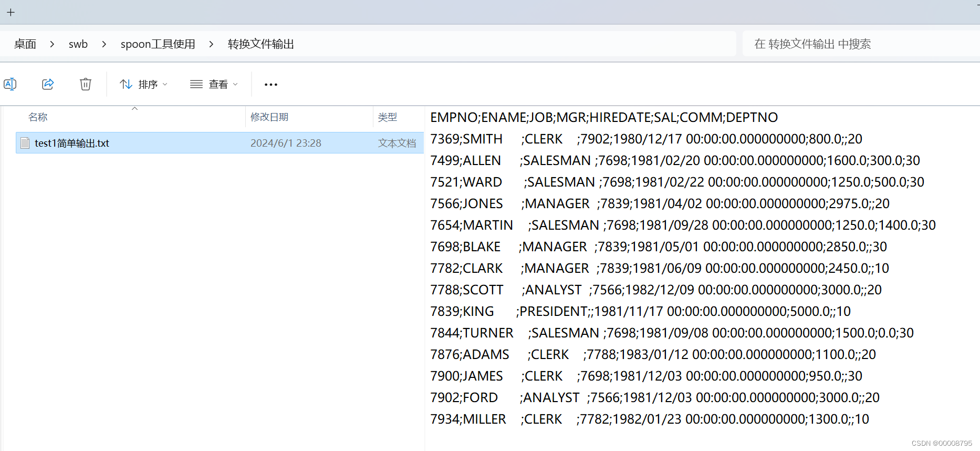Click the 7934;MILLER row in preview
Viewport: 980px width, 451px height.
650,419
